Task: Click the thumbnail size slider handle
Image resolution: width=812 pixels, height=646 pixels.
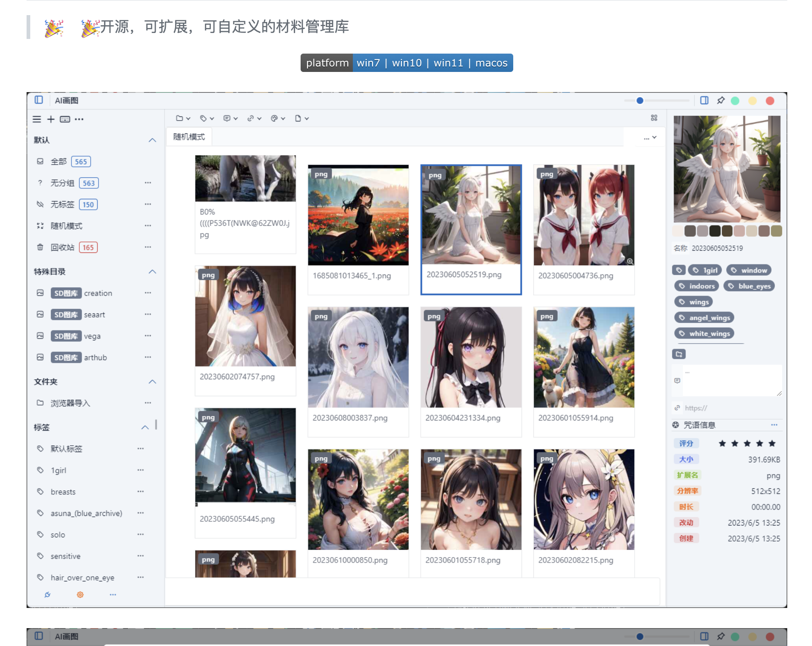Action: [x=640, y=100]
